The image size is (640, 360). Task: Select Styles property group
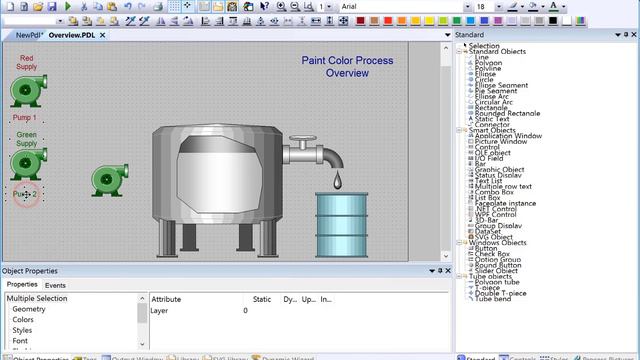[22, 330]
